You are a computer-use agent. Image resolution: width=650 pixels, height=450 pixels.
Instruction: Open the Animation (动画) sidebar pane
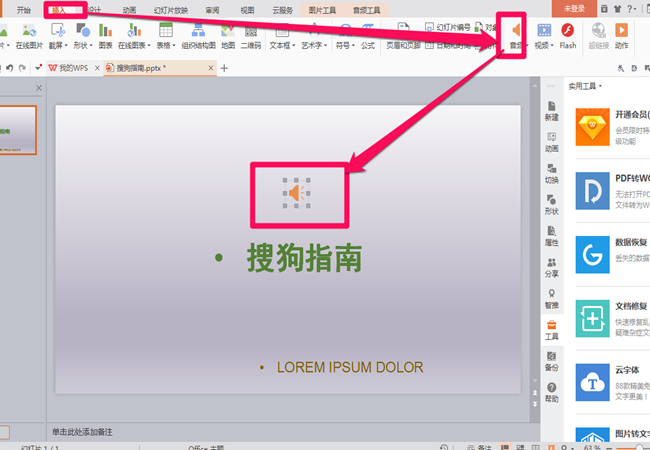551,142
